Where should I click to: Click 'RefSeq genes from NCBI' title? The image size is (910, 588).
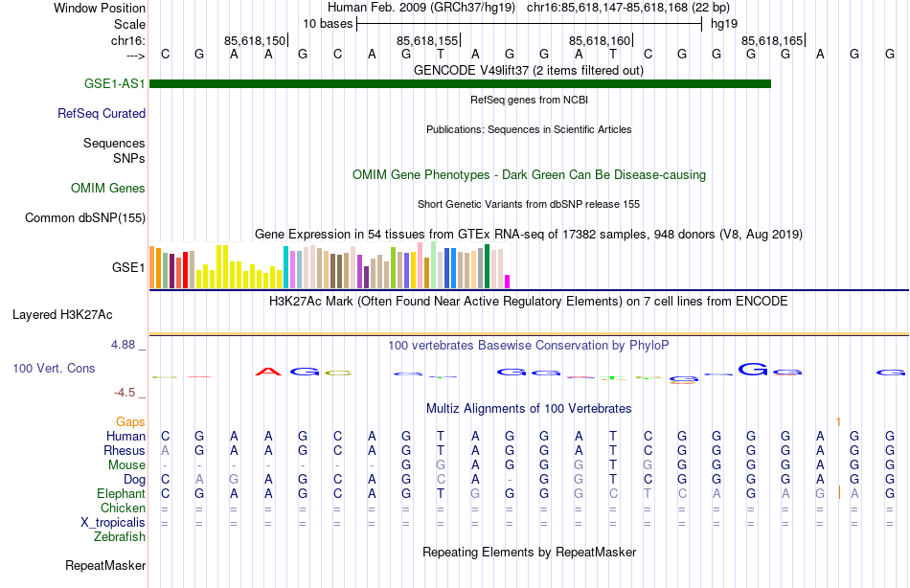point(530,100)
